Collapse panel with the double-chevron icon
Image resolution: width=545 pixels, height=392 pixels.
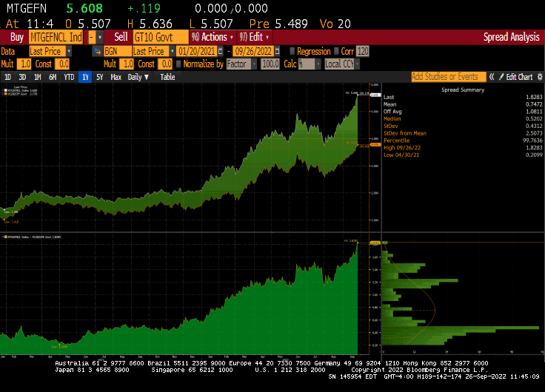(492, 77)
